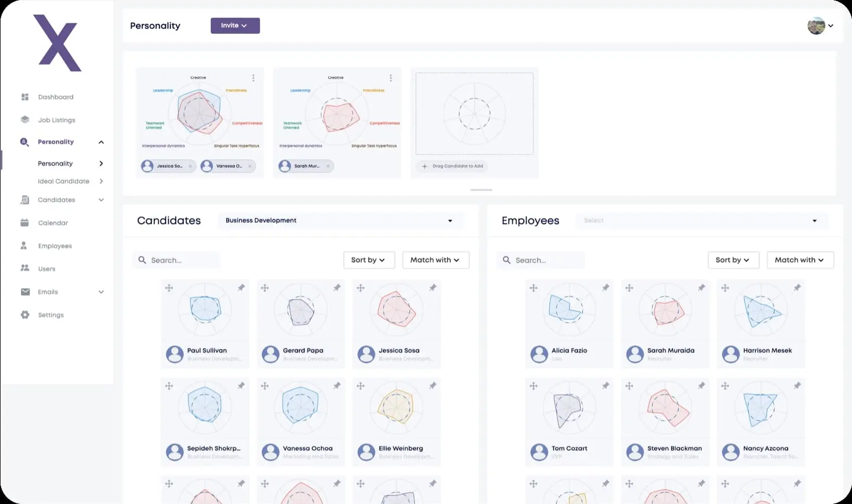Open the Dashboard sidebar icon
Screen dimensions: 852x504
tap(24, 97)
